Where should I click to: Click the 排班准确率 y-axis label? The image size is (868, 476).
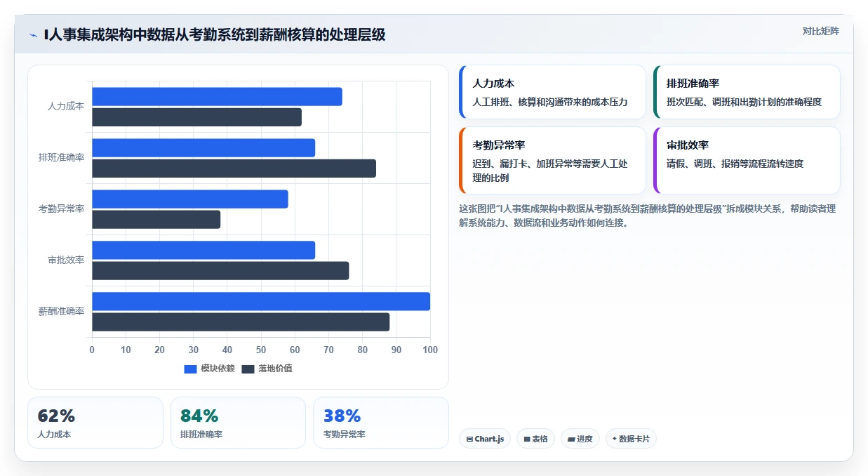(x=61, y=158)
